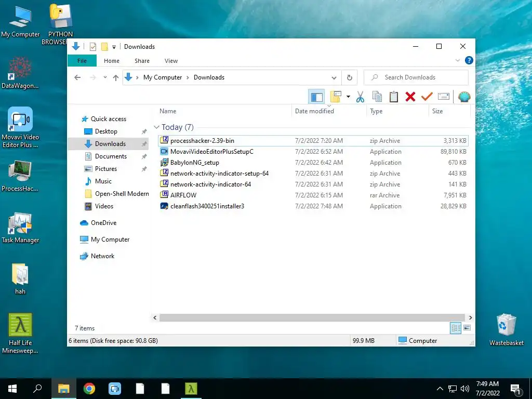This screenshot has height=399, width=532.
Task: Click the shell globe icon in toolbar
Action: click(x=464, y=97)
